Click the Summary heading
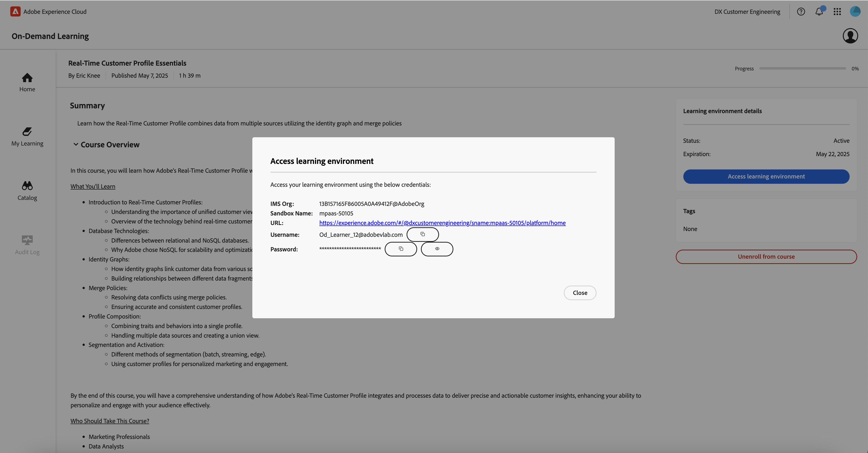This screenshot has width=868, height=453. [x=87, y=105]
